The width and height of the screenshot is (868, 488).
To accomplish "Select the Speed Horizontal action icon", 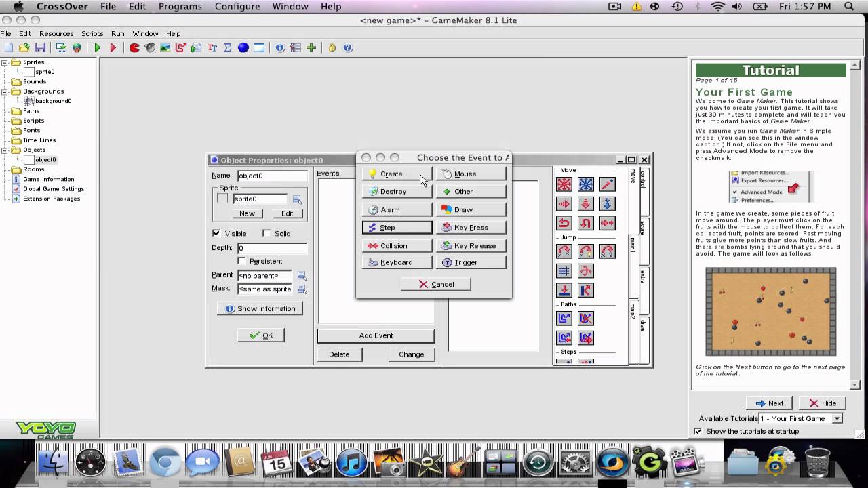I will [x=564, y=203].
